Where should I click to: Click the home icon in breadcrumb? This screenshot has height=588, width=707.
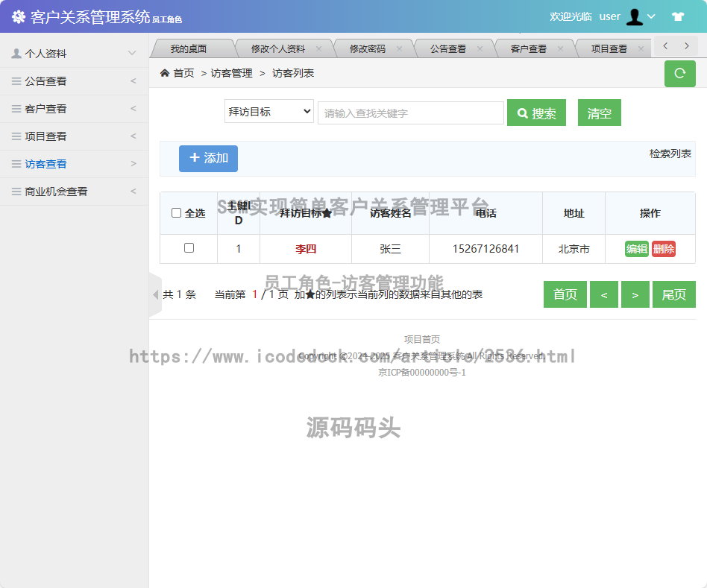(165, 73)
